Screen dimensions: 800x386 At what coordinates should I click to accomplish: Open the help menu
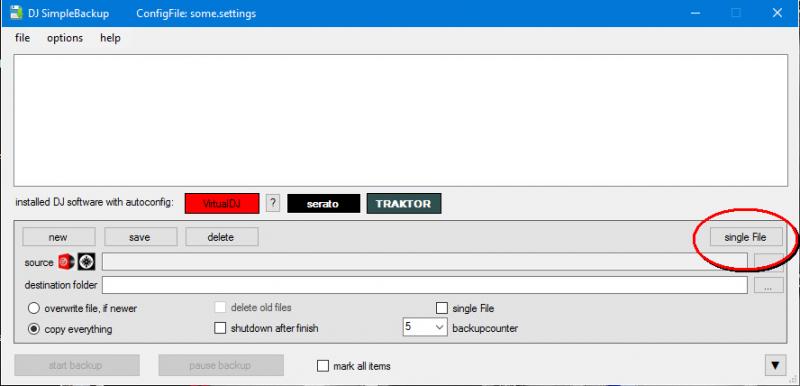pos(110,38)
